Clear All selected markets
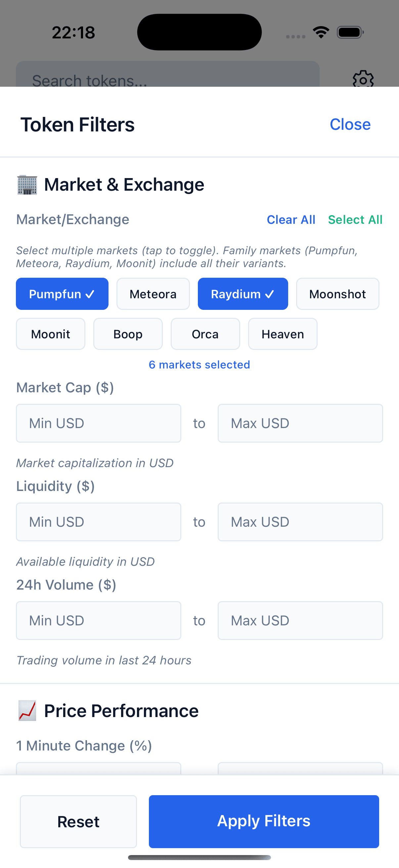This screenshot has height=868, width=399. pyautogui.click(x=291, y=220)
